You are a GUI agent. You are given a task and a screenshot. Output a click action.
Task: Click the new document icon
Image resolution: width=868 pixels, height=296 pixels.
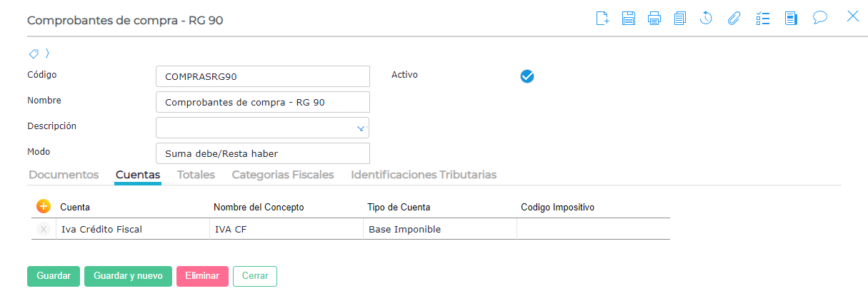coord(602,19)
